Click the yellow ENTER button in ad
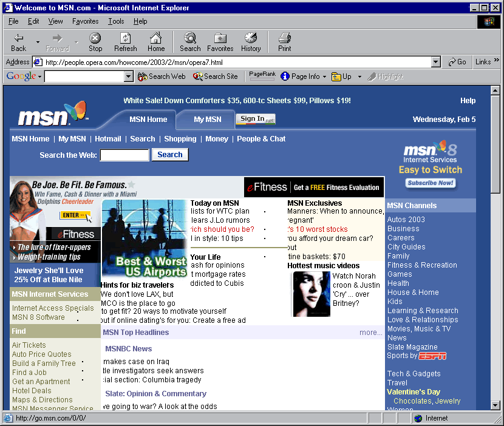The image size is (504, 426). pyautogui.click(x=75, y=215)
